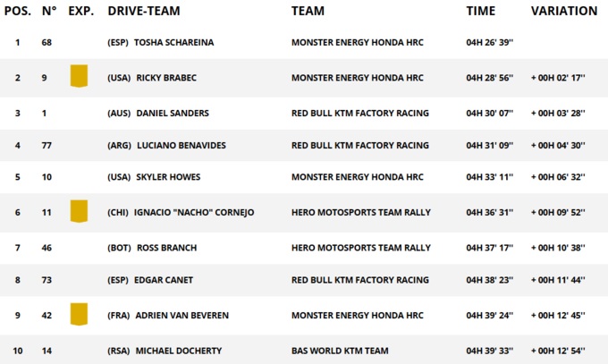Click the N° column header

49,12
